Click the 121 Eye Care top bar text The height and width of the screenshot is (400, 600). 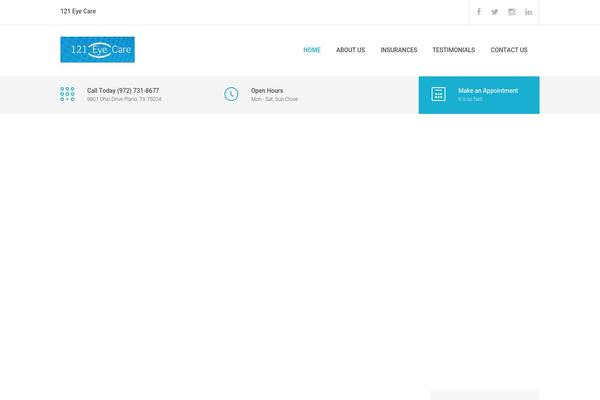(x=78, y=11)
